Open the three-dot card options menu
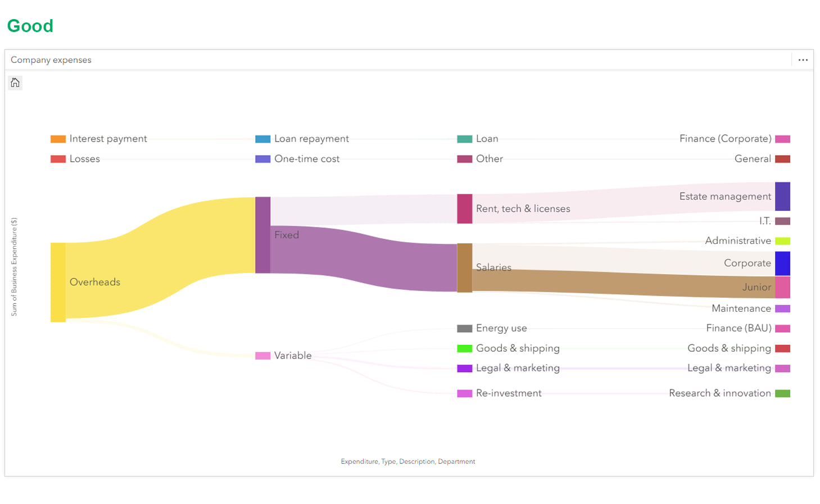This screenshot has width=820, height=504. 803,60
